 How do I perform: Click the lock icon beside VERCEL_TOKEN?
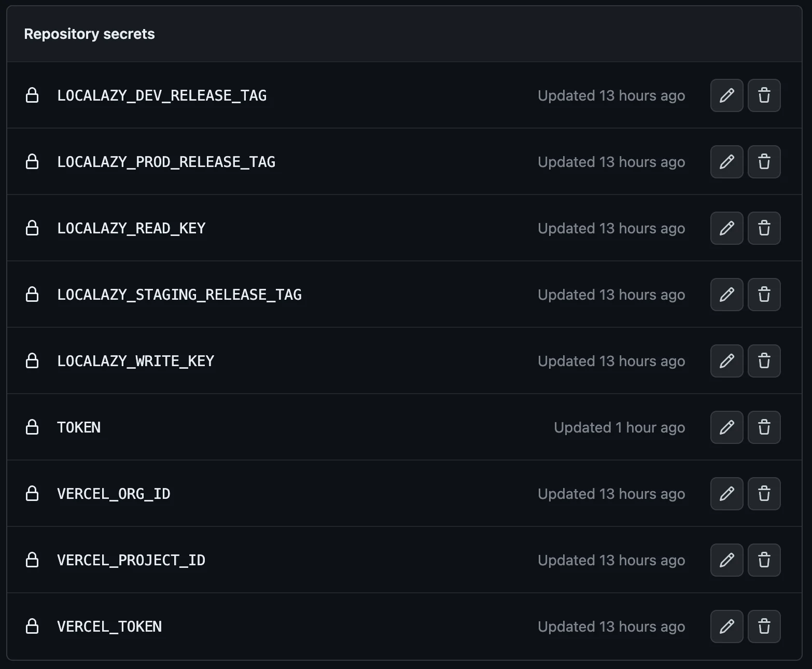coord(32,626)
